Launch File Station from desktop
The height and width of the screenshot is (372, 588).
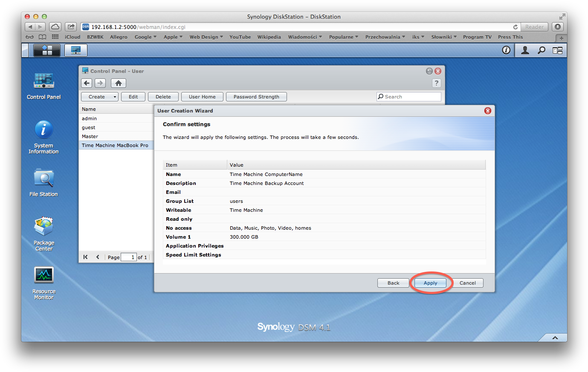click(43, 179)
